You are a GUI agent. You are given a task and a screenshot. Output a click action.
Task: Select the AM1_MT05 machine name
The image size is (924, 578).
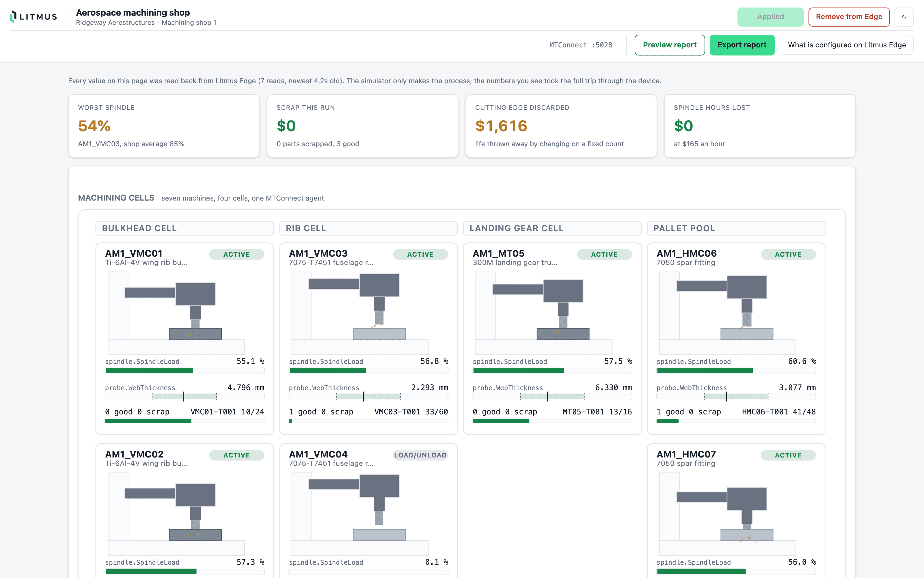coord(499,253)
